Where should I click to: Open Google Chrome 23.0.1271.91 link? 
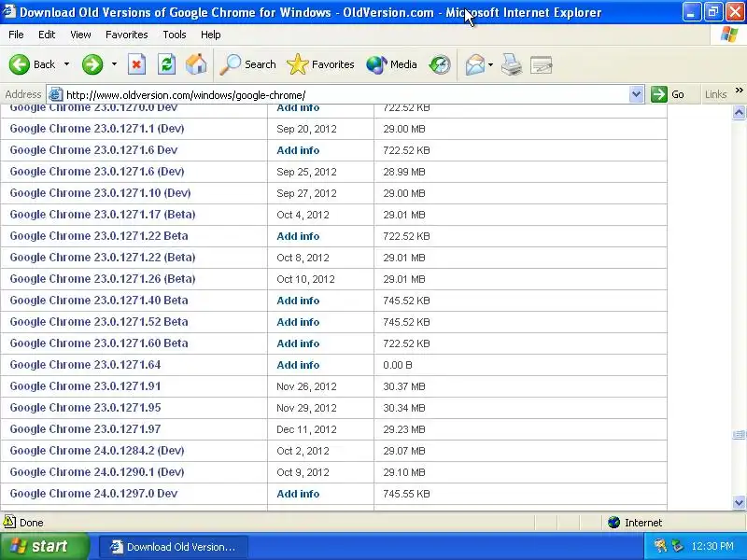click(85, 386)
